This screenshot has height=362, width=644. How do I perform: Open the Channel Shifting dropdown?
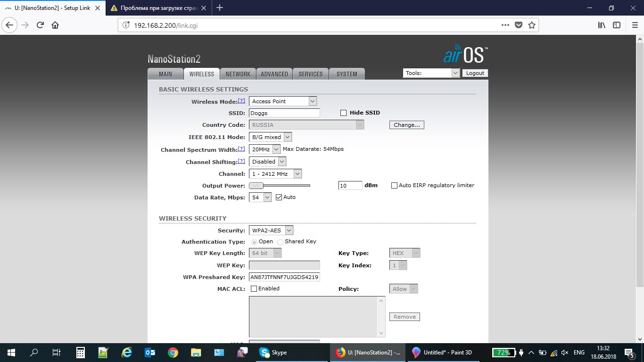pos(267,162)
